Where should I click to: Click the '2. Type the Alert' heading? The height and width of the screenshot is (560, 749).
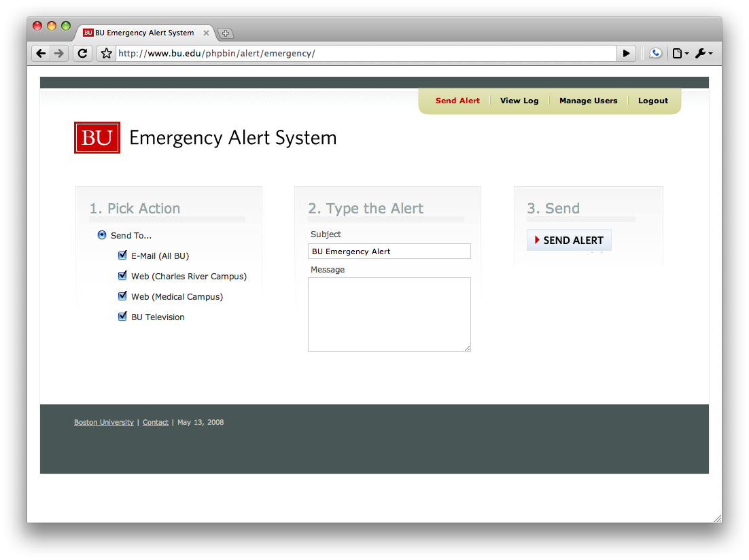pyautogui.click(x=366, y=209)
